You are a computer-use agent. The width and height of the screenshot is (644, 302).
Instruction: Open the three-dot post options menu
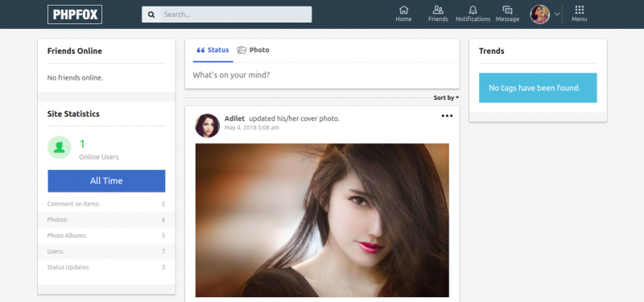[447, 116]
